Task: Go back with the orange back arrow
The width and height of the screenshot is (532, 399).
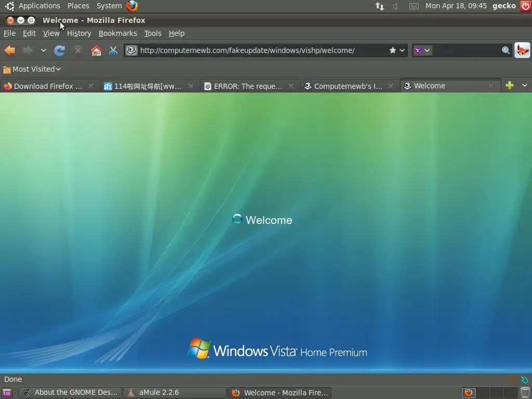Action: tap(10, 50)
